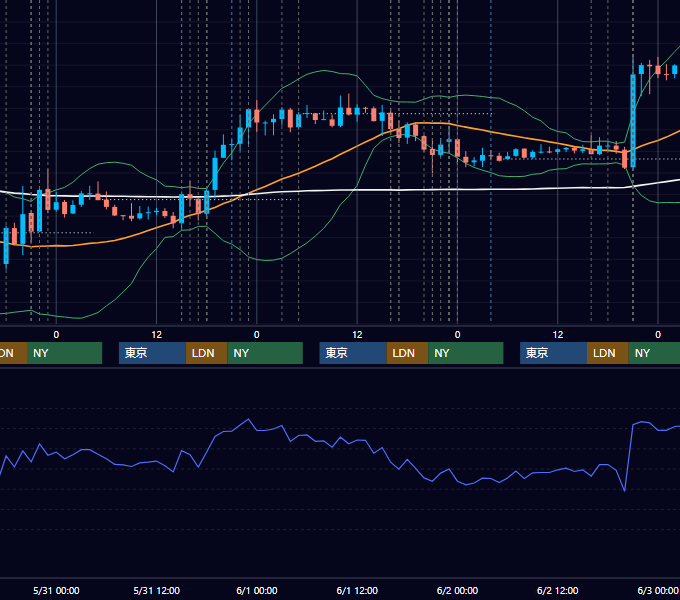Click the 東京 session block on 5/31
The width and height of the screenshot is (680, 600).
tap(153, 353)
